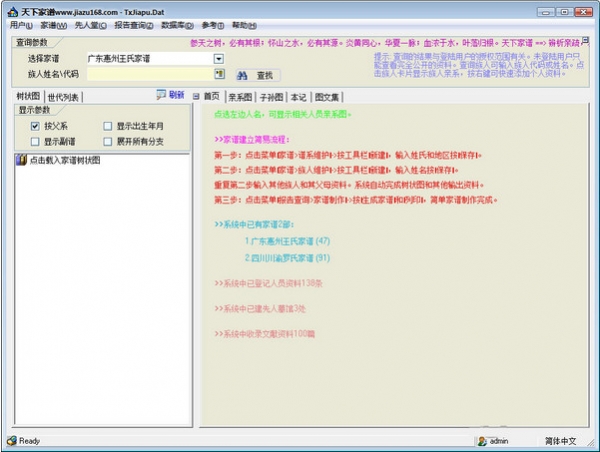
Task: Click the 刷新 refresh icon
Action: pos(162,95)
